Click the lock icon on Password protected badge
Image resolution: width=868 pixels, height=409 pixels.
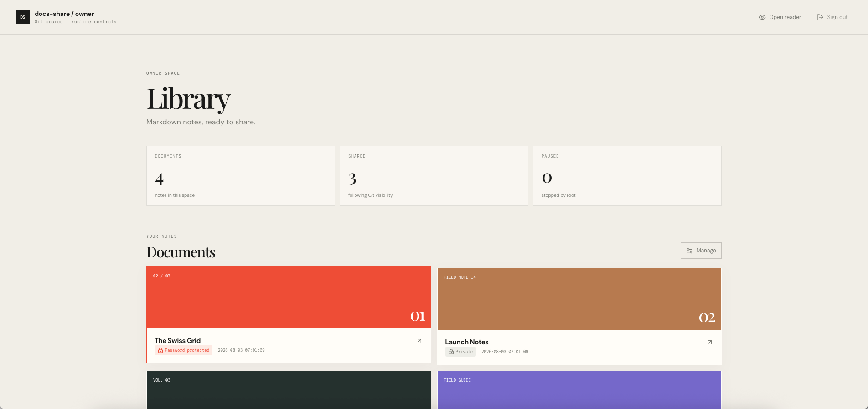click(x=160, y=350)
